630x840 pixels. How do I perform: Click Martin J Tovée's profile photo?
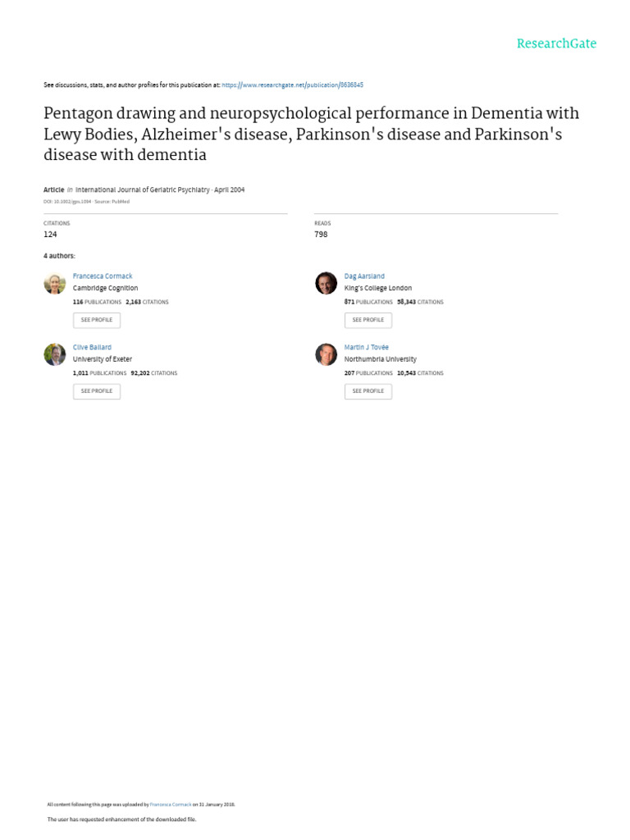tap(326, 354)
